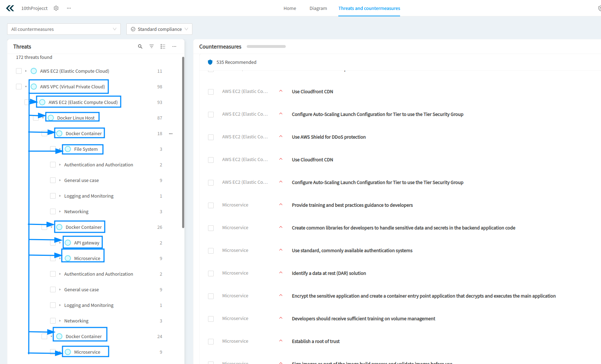Open Establish a root of trust countermeasure
This screenshot has width=601, height=364.
coord(316,341)
